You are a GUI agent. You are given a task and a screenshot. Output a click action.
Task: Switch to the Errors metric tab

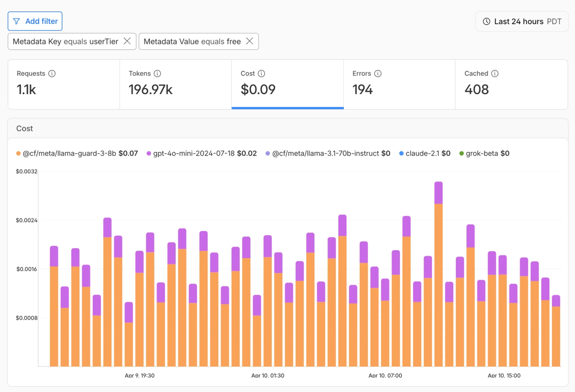[399, 85]
